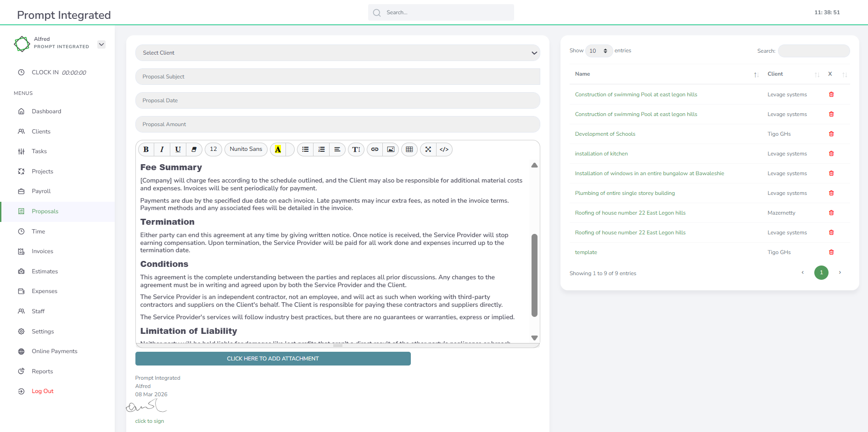Go to Payroll in the sidebar
Viewport: 868px width, 432px height.
(41, 191)
